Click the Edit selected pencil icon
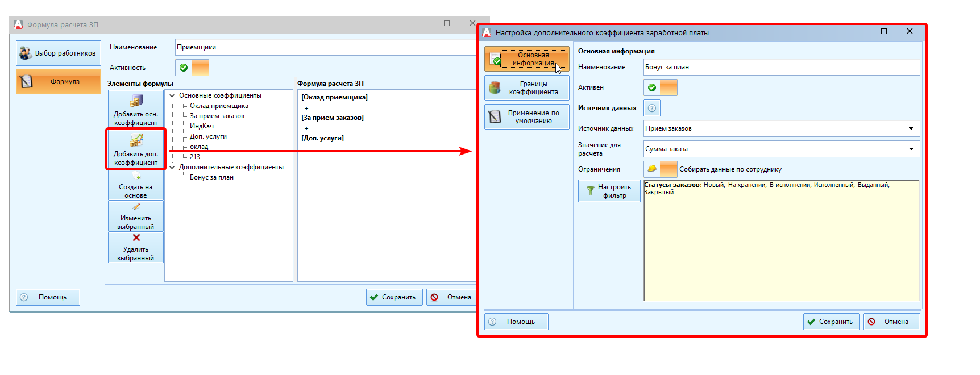Image resolution: width=980 pixels, height=375 pixels. pyautogui.click(x=136, y=207)
